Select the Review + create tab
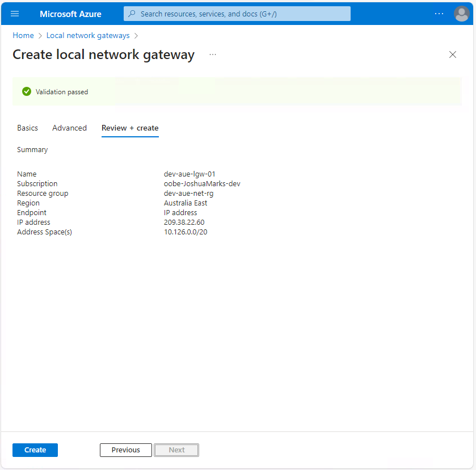 (130, 128)
